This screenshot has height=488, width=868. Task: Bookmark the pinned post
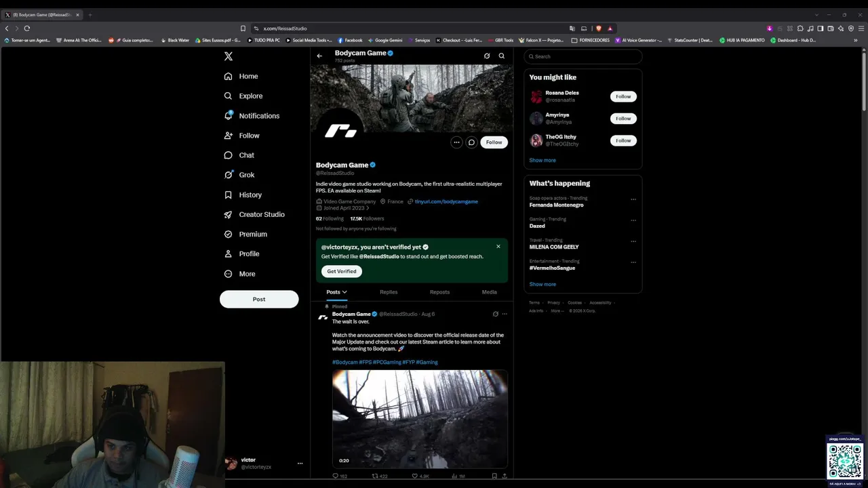click(x=494, y=476)
